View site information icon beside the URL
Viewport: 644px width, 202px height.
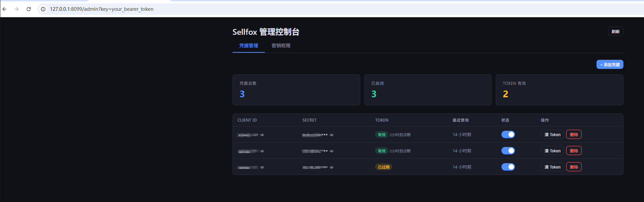(43, 9)
